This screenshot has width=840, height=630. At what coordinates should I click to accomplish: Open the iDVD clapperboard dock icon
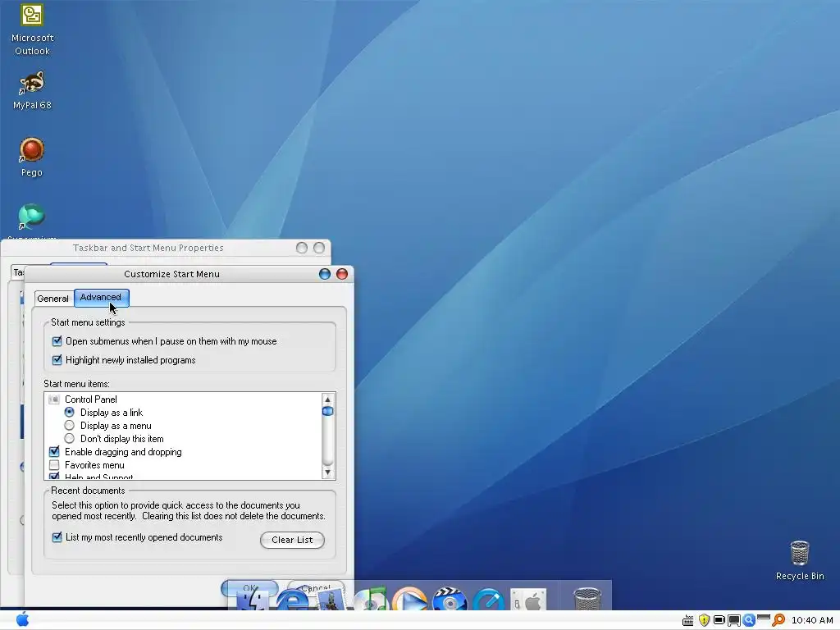(x=449, y=599)
